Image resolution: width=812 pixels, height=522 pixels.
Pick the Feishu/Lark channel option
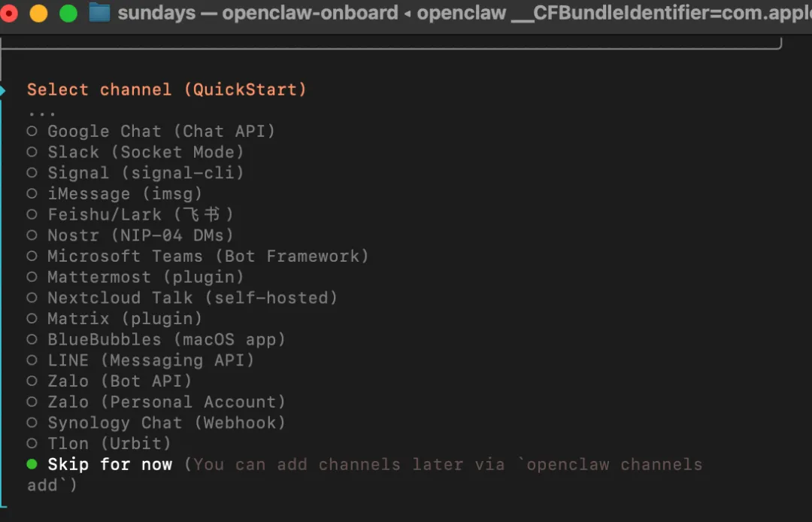coord(140,214)
